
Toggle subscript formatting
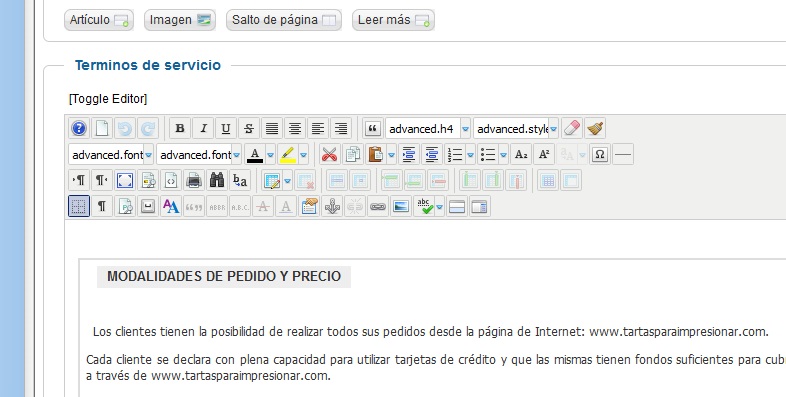click(521, 154)
